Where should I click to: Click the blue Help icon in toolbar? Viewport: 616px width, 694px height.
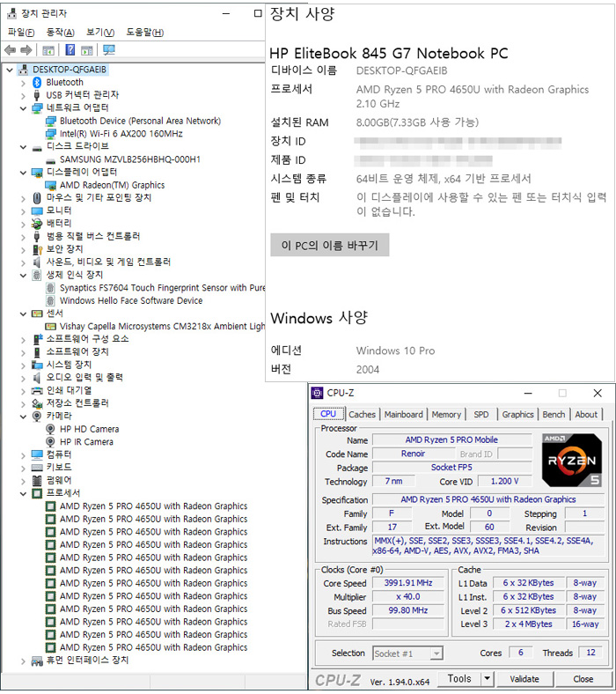click(x=70, y=50)
